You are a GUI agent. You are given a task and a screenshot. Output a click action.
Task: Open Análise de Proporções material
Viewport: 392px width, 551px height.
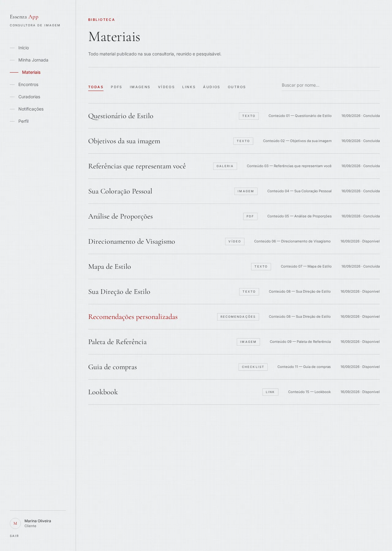tap(120, 216)
